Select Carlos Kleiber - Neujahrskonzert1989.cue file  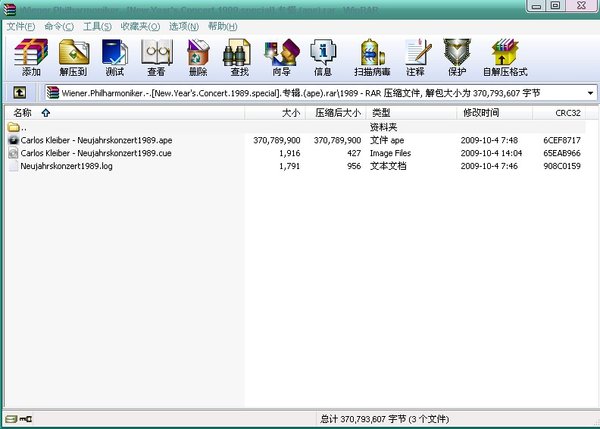(x=96, y=153)
